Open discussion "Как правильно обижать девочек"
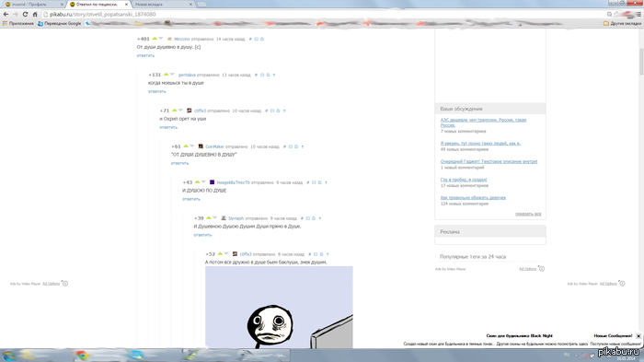Image resolution: width=644 pixels, height=362 pixels. pyautogui.click(x=473, y=197)
